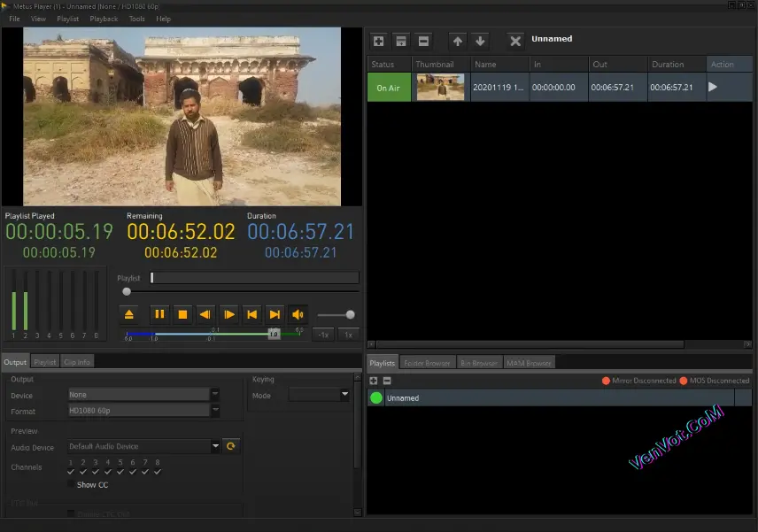Click the green status circle next to Unnamed
Viewport: 758px width, 532px height.
[x=376, y=397]
